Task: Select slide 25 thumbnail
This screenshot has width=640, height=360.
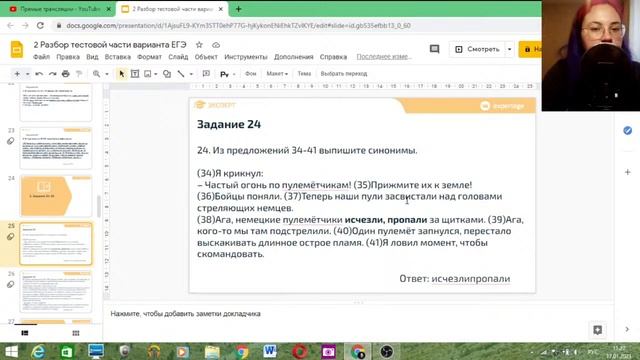Action: point(56,244)
